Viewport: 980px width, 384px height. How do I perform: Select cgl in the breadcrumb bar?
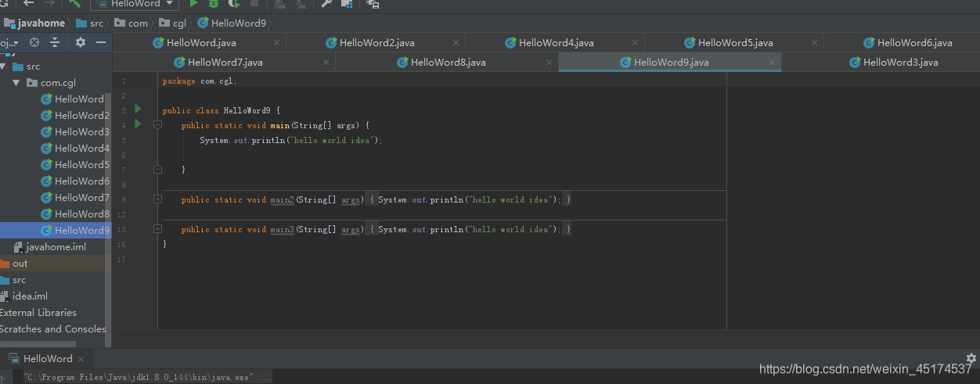click(x=171, y=23)
